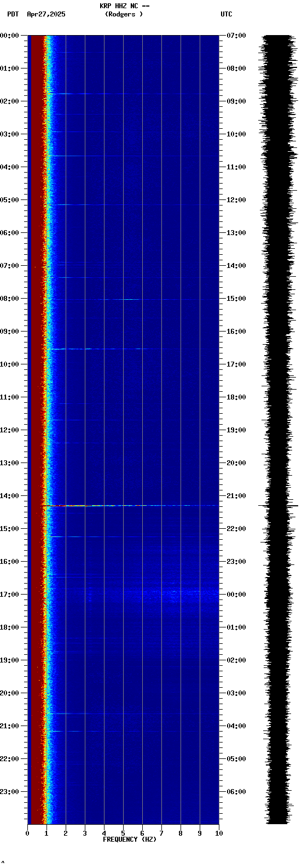Click frequency axis tick label '5'
The height and width of the screenshot is (868, 302).
[x=123, y=833]
